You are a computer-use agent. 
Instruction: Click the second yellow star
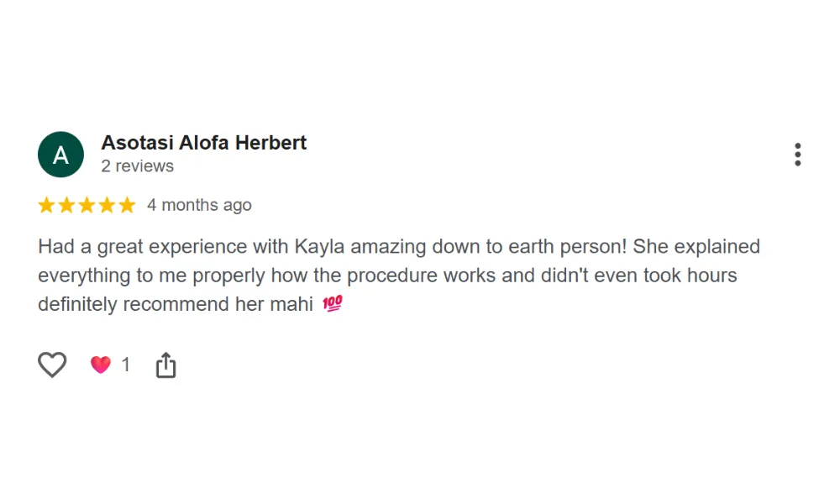(67, 205)
